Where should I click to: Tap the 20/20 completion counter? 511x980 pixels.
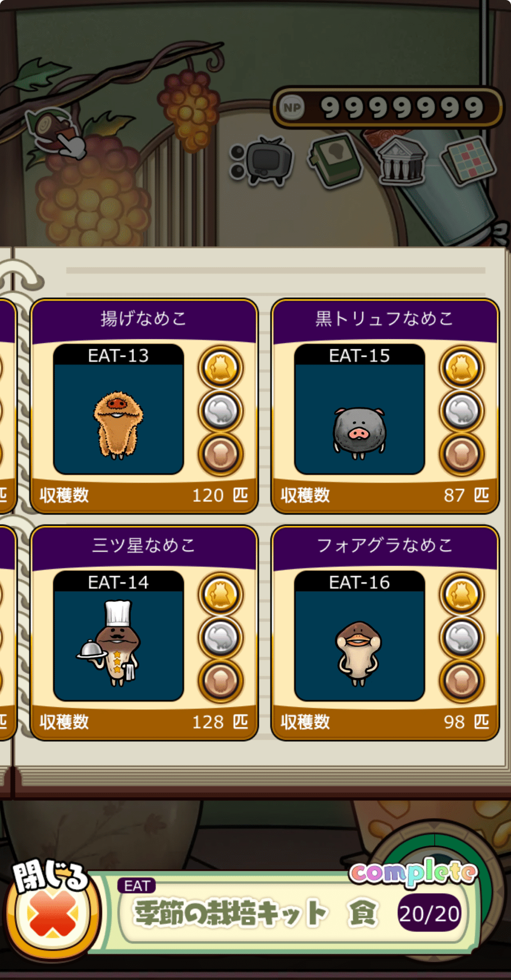(429, 914)
